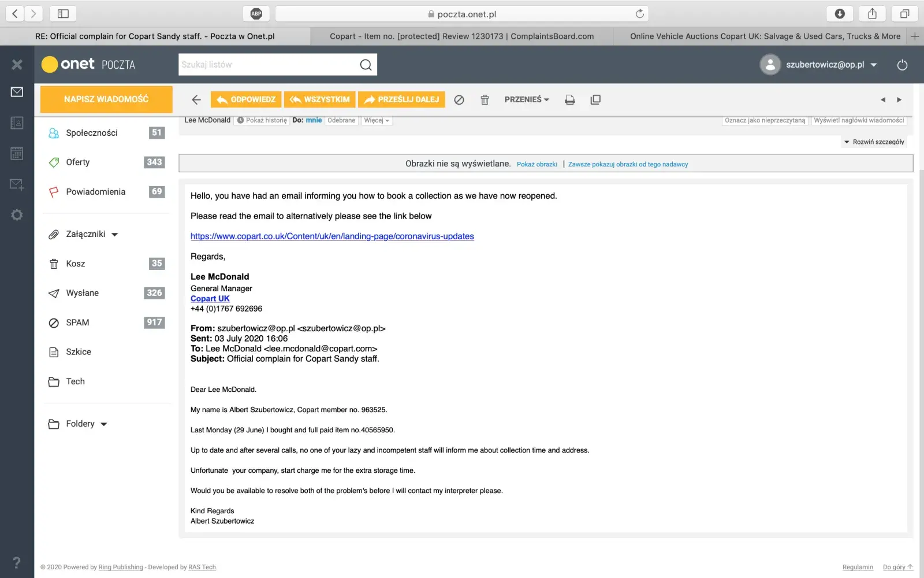Print the email with printer icon

click(x=570, y=100)
